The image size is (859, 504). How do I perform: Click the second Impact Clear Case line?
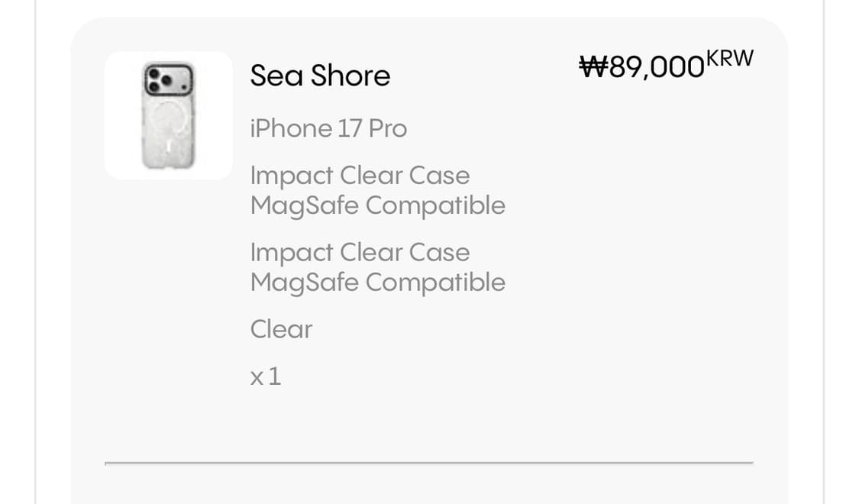pyautogui.click(x=360, y=253)
